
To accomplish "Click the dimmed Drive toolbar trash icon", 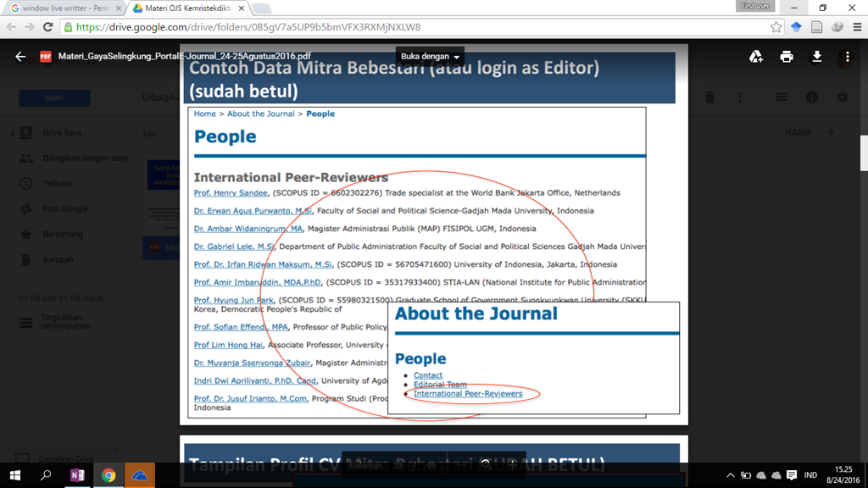I will click(x=709, y=97).
